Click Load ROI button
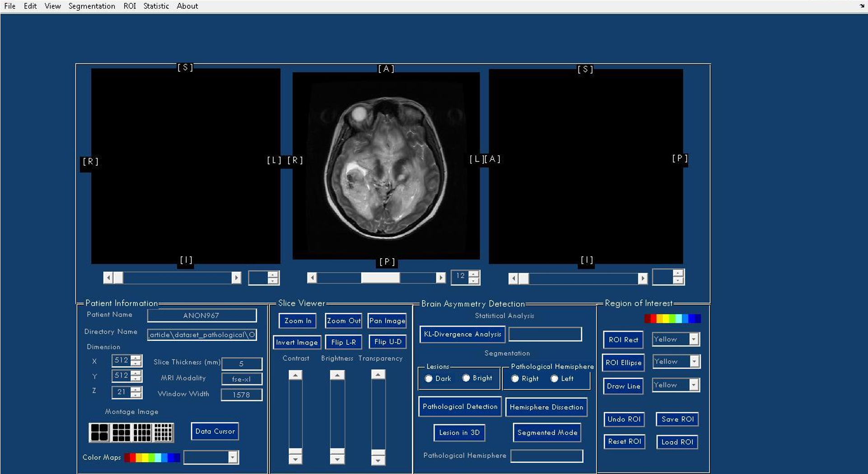The height and width of the screenshot is (474, 868). tap(677, 442)
